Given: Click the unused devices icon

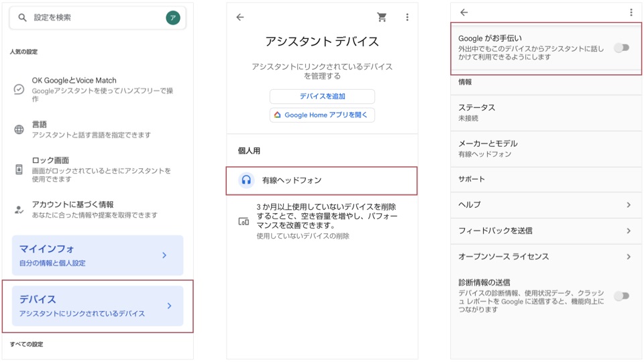Looking at the screenshot, I should 244,222.
